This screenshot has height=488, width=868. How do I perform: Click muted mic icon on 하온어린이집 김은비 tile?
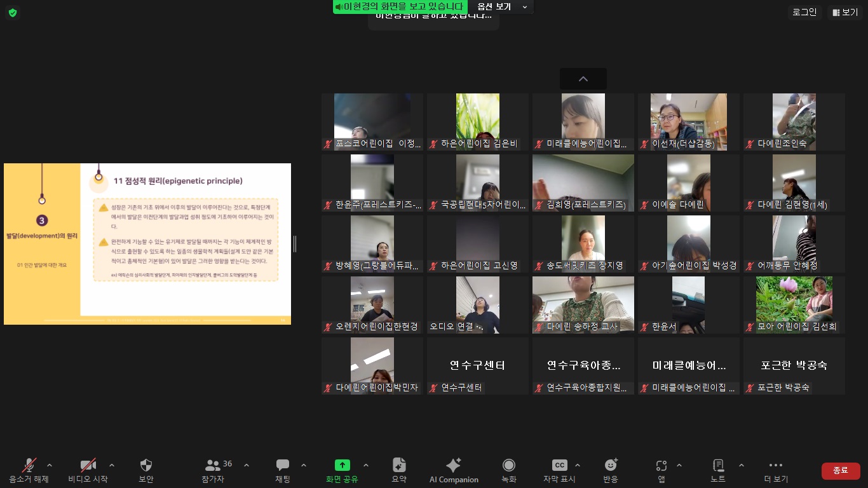[x=434, y=144]
